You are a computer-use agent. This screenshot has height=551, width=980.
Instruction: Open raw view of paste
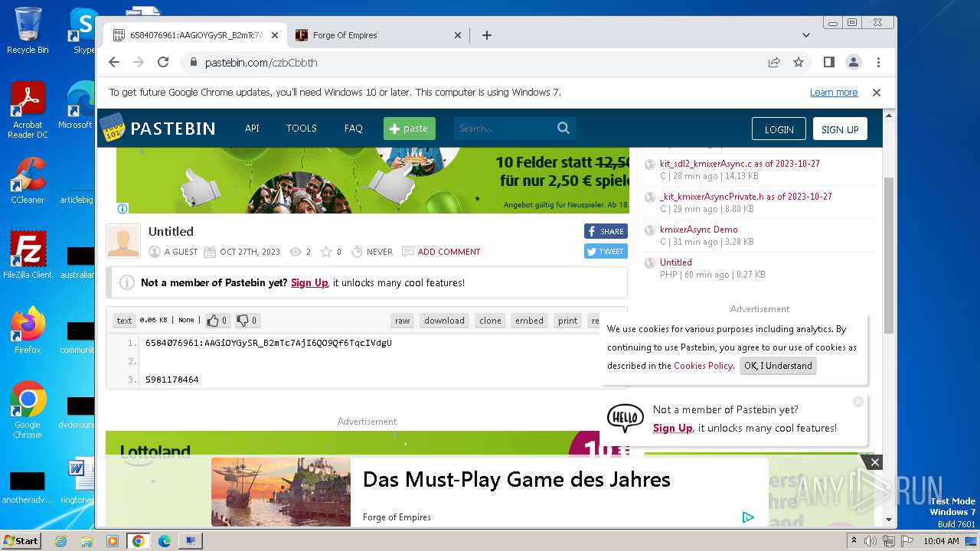(x=402, y=321)
